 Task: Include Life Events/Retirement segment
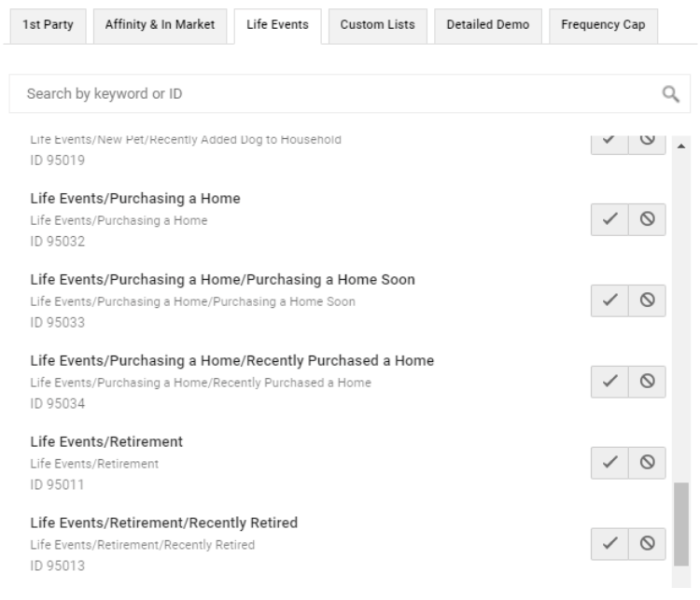pos(609,461)
